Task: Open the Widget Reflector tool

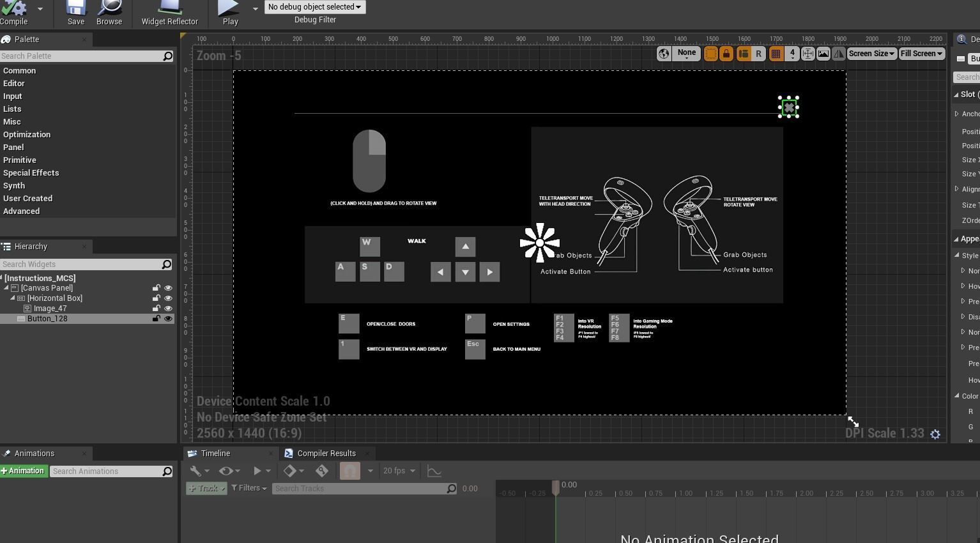Action: tap(169, 13)
